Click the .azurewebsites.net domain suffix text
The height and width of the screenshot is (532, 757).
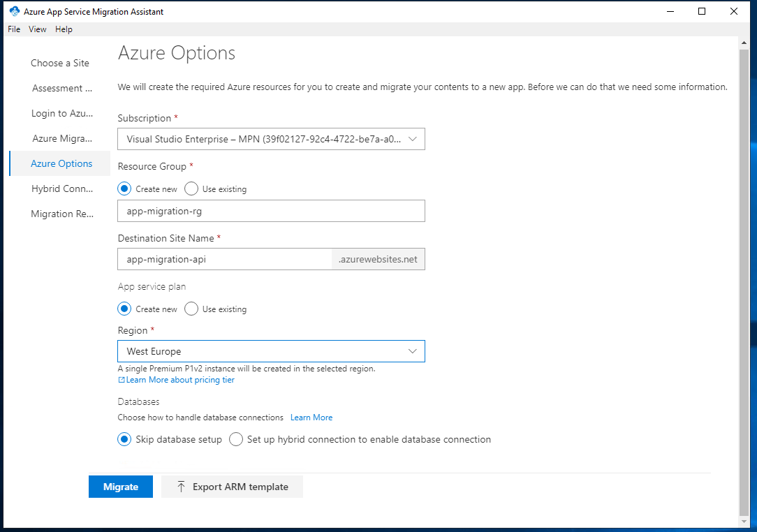pyautogui.click(x=378, y=259)
